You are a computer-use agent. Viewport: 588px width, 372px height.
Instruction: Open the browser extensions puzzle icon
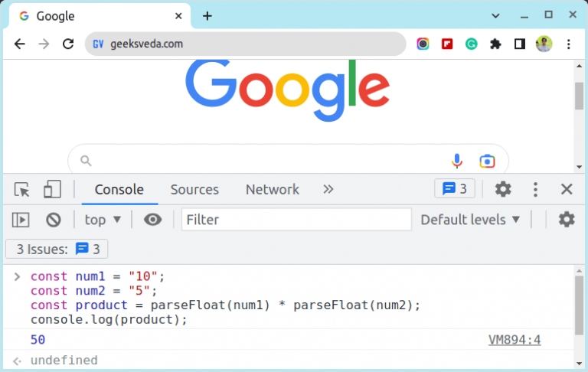click(x=495, y=44)
